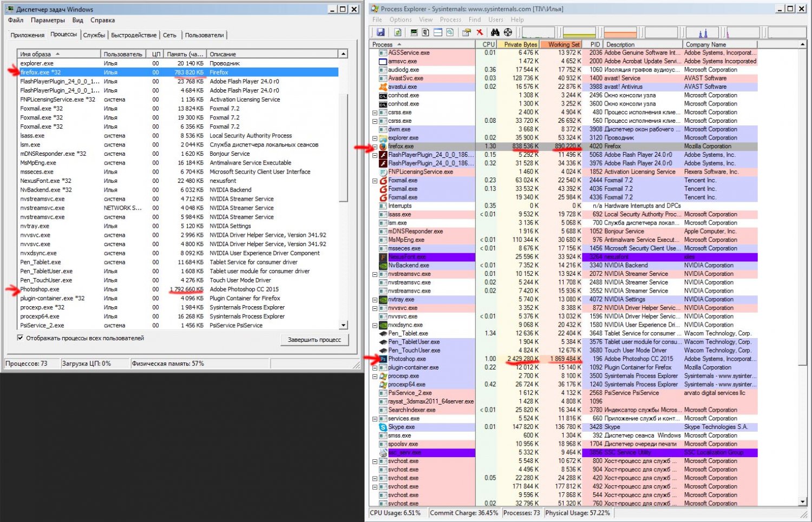812x522 pixels.
Task: Click the DLL/Handles view toolbar icon
Action: pyautogui.click(x=450, y=32)
